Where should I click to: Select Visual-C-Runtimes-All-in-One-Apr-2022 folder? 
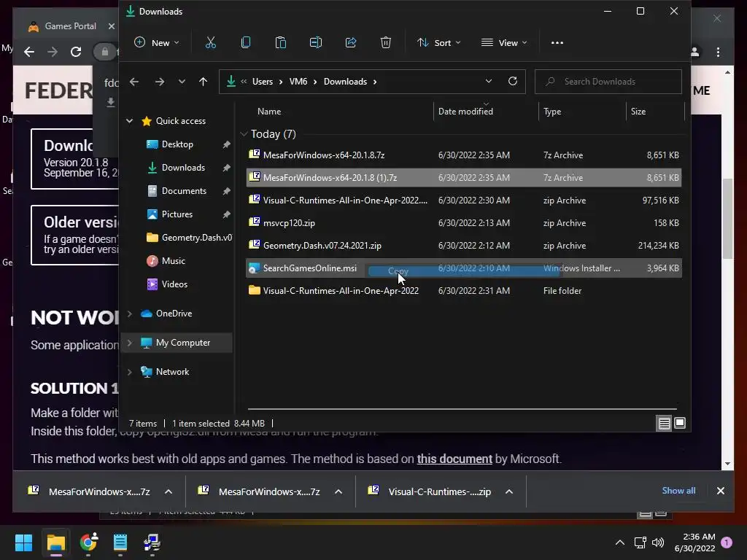pos(463,291)
